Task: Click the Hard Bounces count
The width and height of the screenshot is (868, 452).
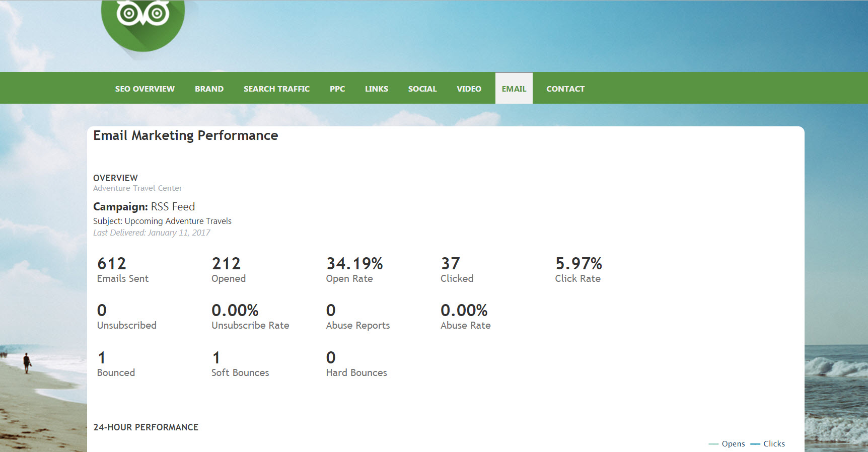Action: (x=331, y=358)
